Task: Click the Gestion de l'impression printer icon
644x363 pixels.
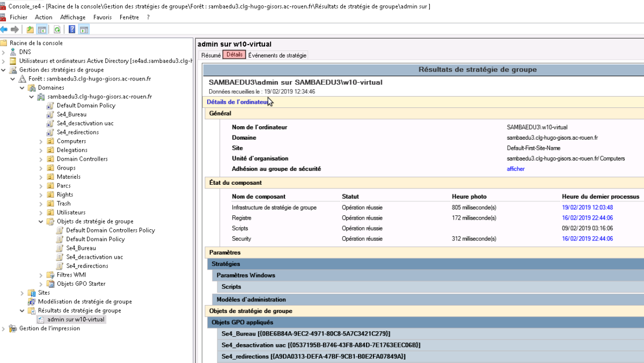Action: click(13, 329)
